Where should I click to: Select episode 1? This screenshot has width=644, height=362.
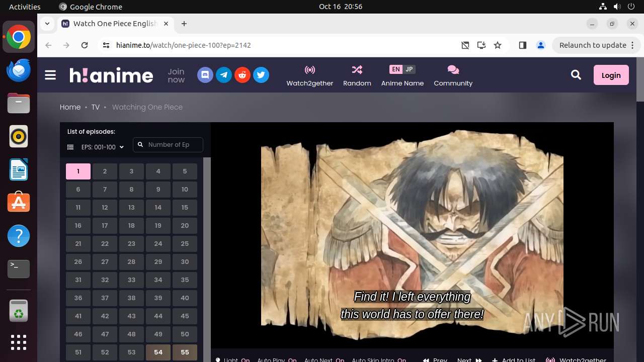tap(78, 171)
